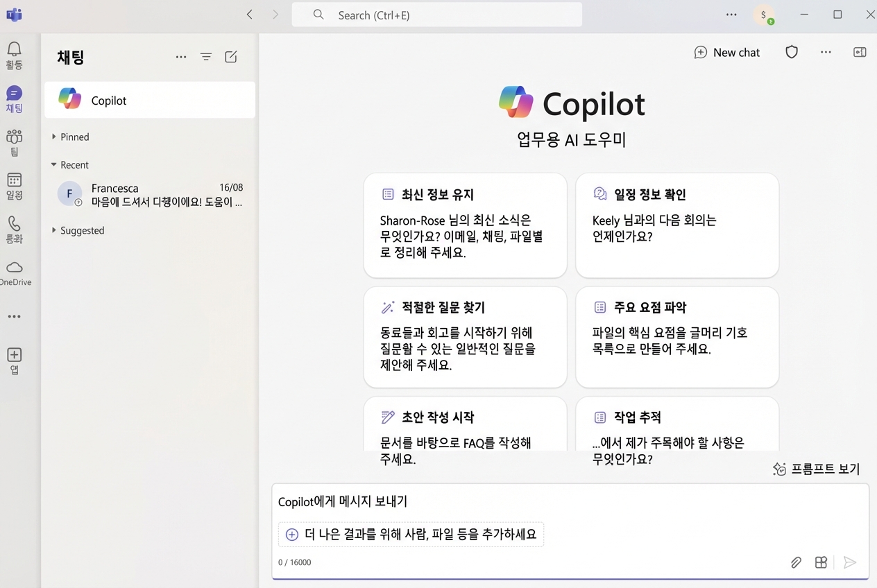Click the Search (Ctrl+E) box
Image resolution: width=877 pixels, height=588 pixels.
(x=436, y=15)
